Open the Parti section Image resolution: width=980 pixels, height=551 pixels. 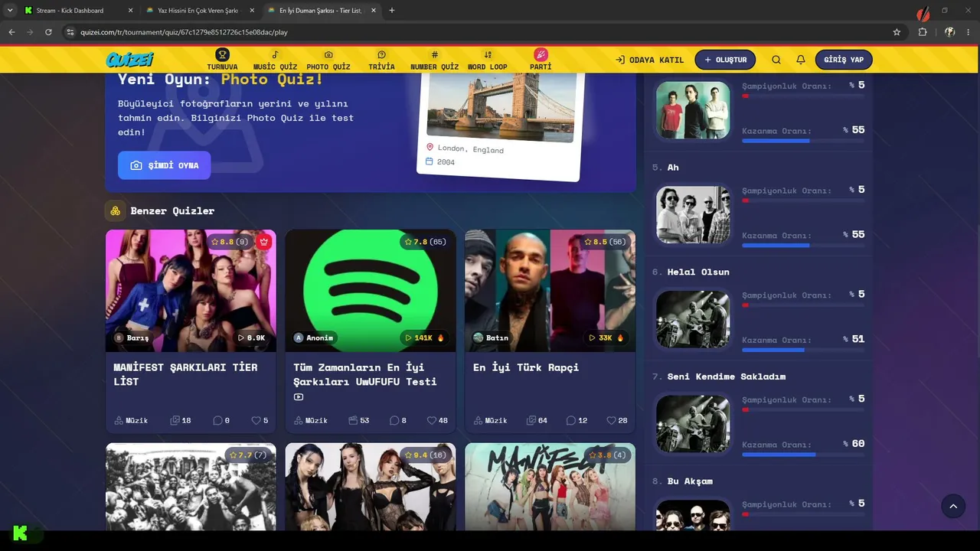point(541,60)
